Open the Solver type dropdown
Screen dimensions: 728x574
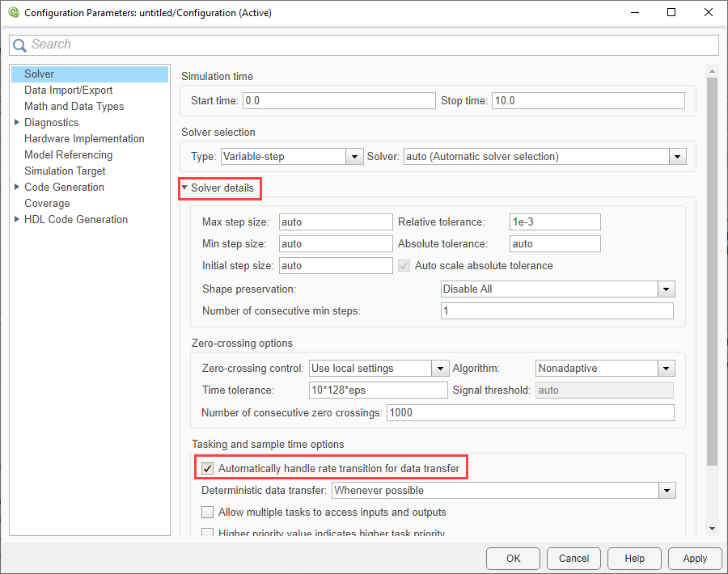353,156
